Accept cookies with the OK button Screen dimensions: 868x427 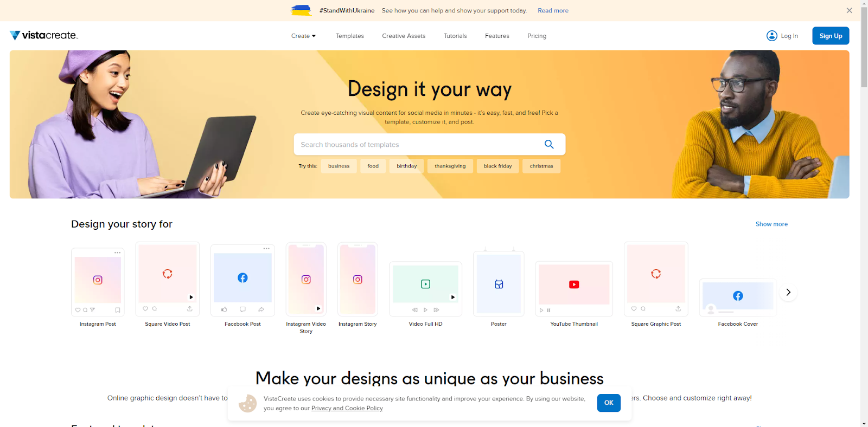[x=609, y=403]
